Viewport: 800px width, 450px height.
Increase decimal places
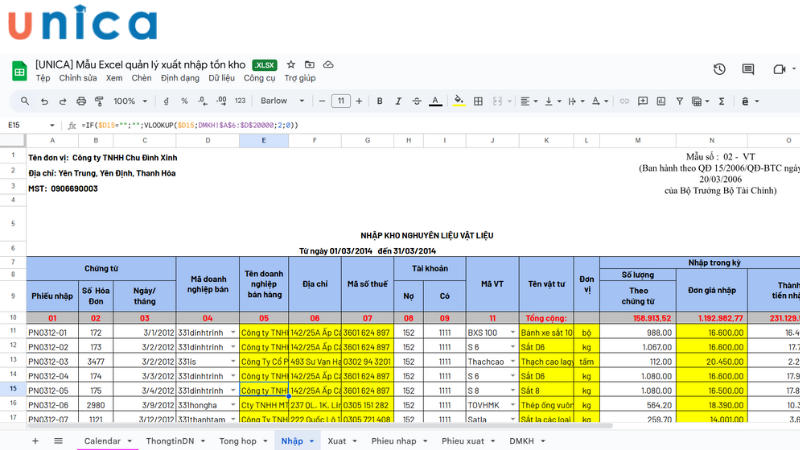coord(221,101)
